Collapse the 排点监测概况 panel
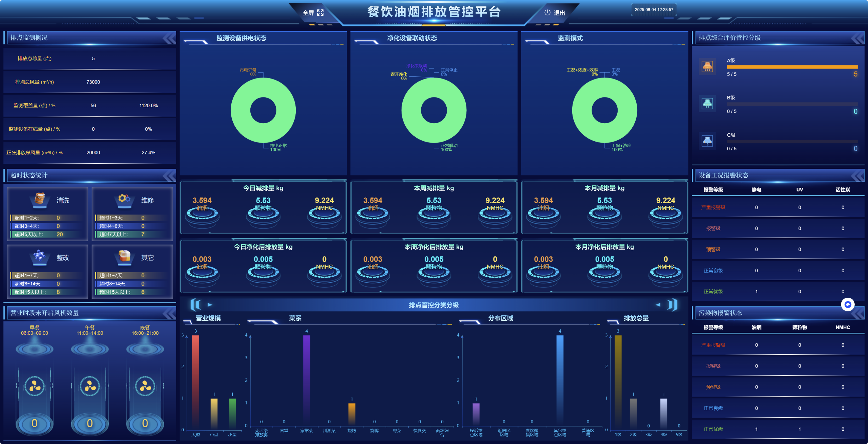Image resolution: width=868 pixels, height=444 pixels. [169, 38]
